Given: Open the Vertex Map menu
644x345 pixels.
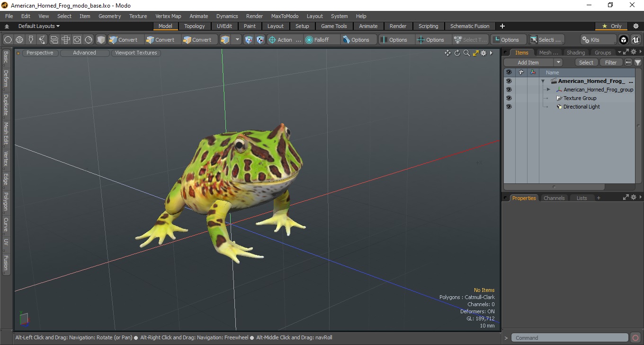Looking at the screenshot, I should pos(168,16).
